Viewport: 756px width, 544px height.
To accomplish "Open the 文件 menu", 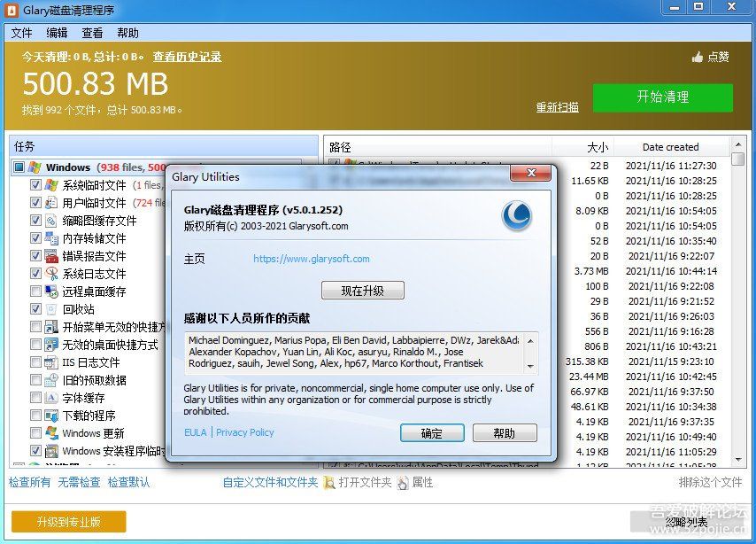I will [x=21, y=33].
